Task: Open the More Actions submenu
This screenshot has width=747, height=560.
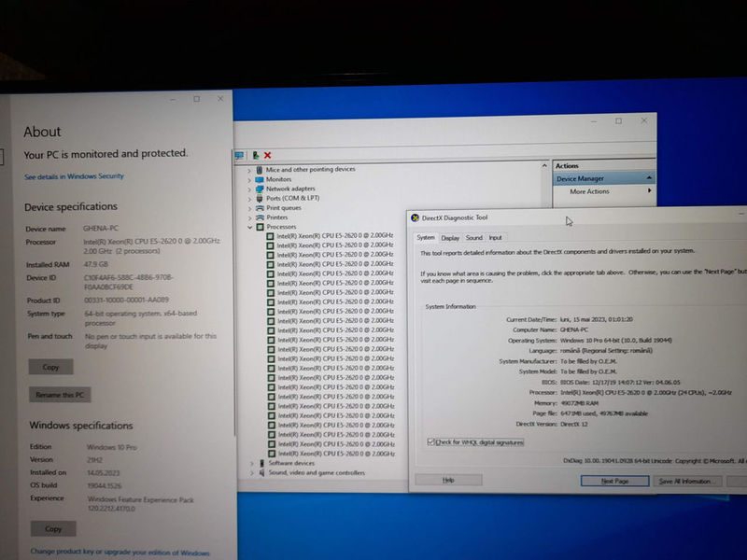Action: coord(649,191)
